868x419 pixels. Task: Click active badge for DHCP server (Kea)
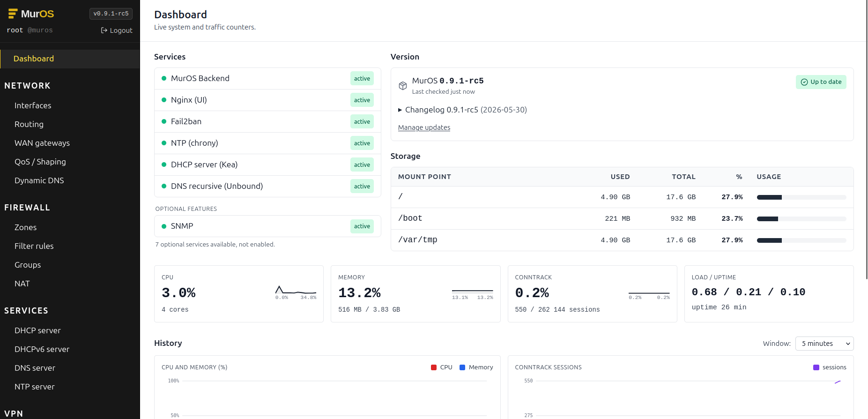click(362, 165)
